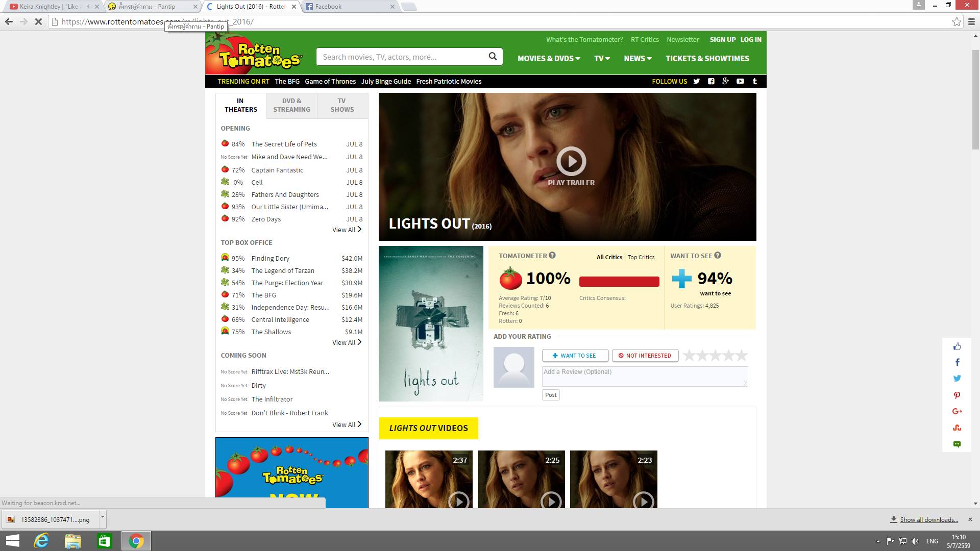This screenshot has width=980, height=551.
Task: Open Rotten Tomatoes Twitter follow icon
Action: point(696,81)
